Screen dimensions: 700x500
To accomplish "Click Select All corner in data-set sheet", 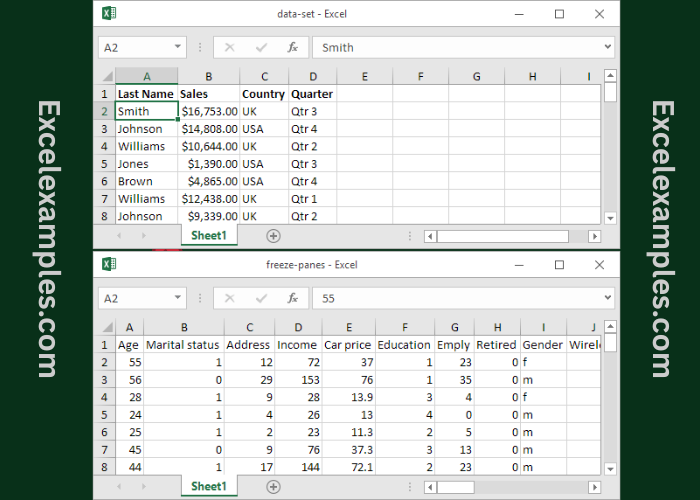I will tap(105, 76).
